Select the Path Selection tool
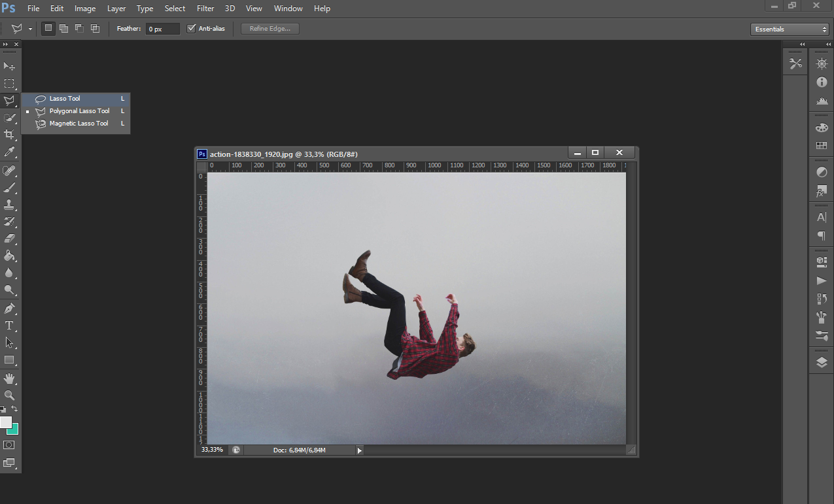The height and width of the screenshot is (504, 834). (9, 343)
